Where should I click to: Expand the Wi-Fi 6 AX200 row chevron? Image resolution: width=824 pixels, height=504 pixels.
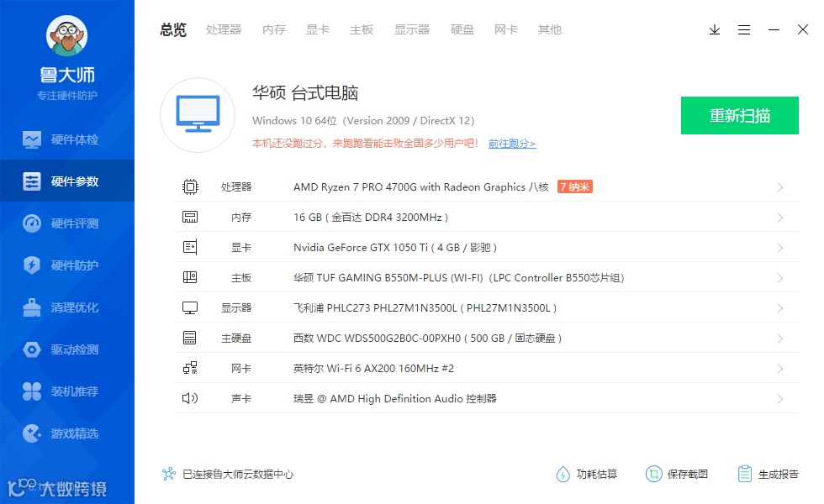(x=780, y=369)
